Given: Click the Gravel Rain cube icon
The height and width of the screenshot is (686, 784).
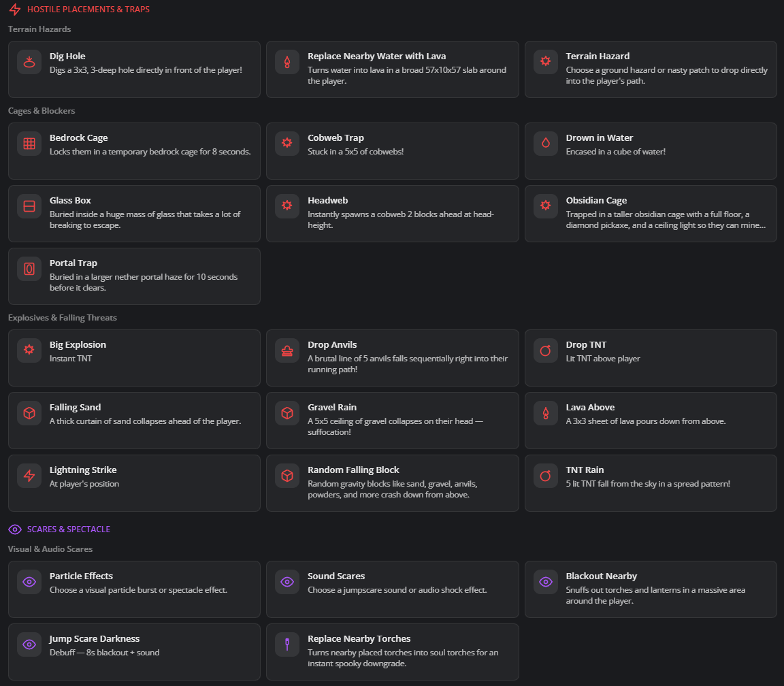Looking at the screenshot, I should [287, 413].
